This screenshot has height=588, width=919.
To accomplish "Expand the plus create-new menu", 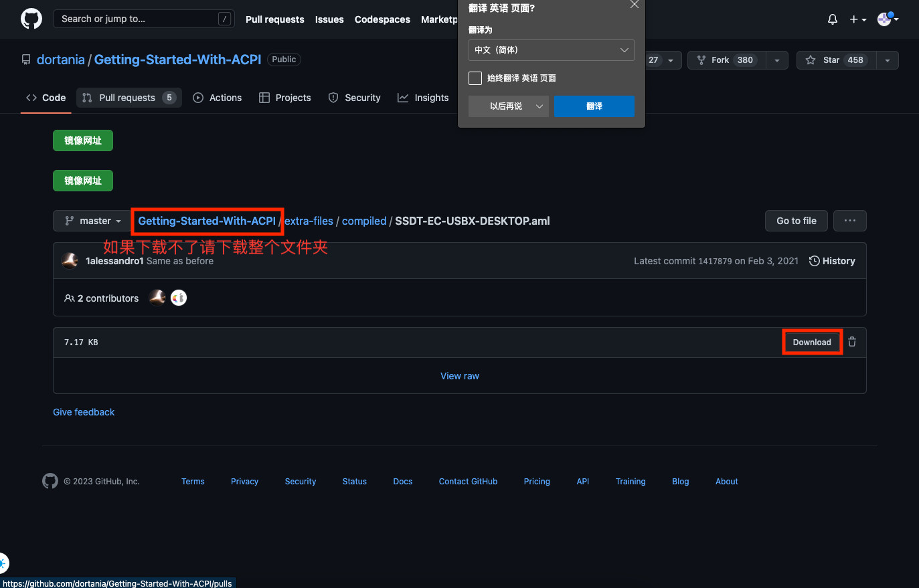I will pyautogui.click(x=858, y=19).
